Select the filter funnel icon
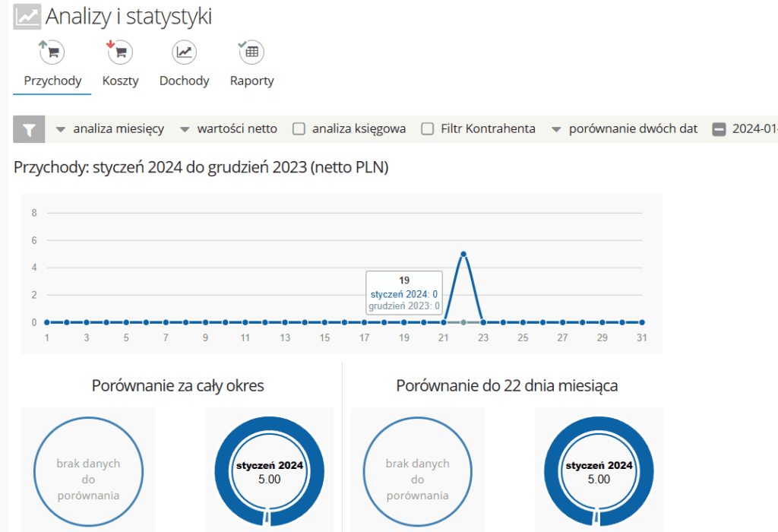 tap(28, 128)
